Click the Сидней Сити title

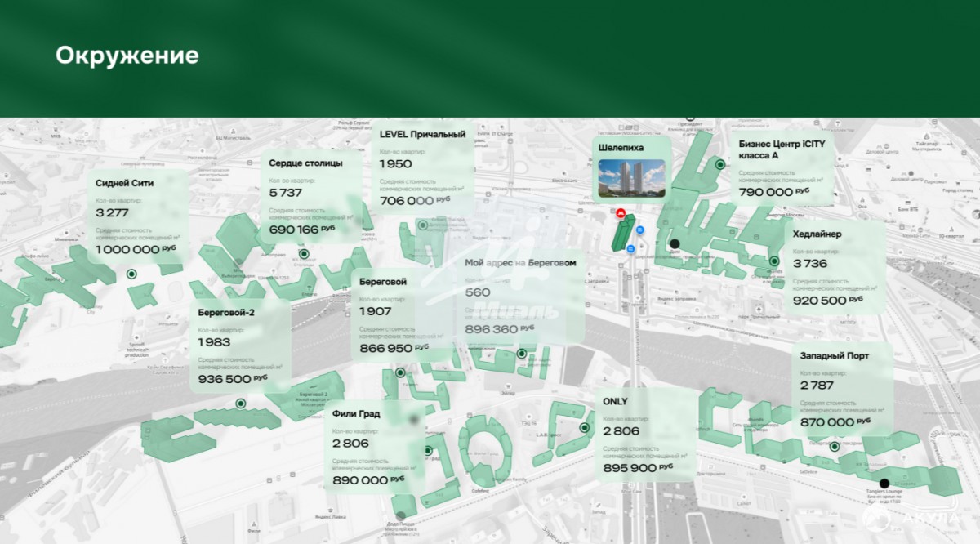click(124, 183)
